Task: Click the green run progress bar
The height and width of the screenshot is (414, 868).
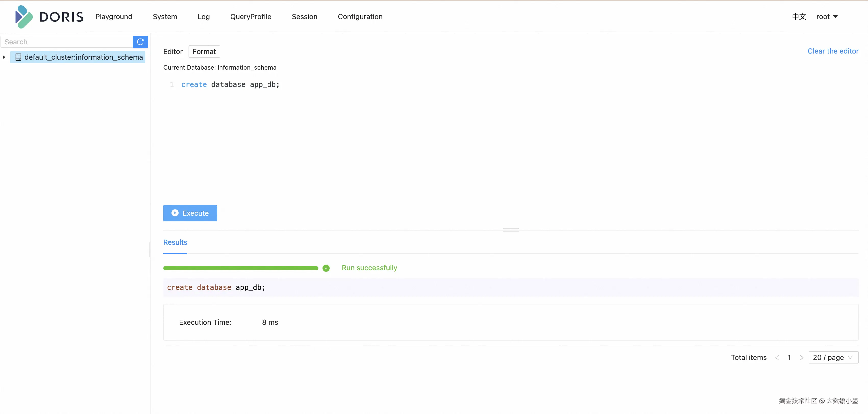Action: pos(241,268)
